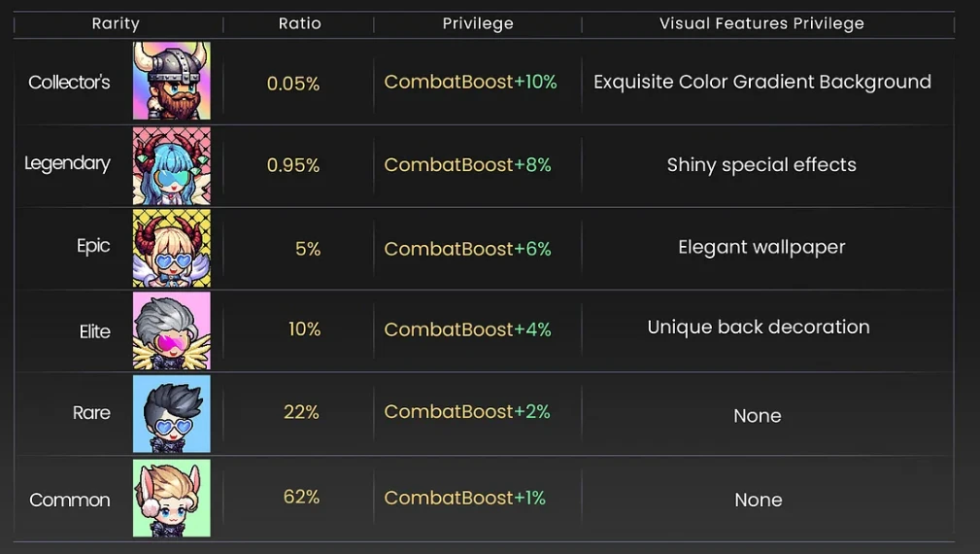The height and width of the screenshot is (554, 980).
Task: Select the 62% ratio value
Action: tap(301, 497)
